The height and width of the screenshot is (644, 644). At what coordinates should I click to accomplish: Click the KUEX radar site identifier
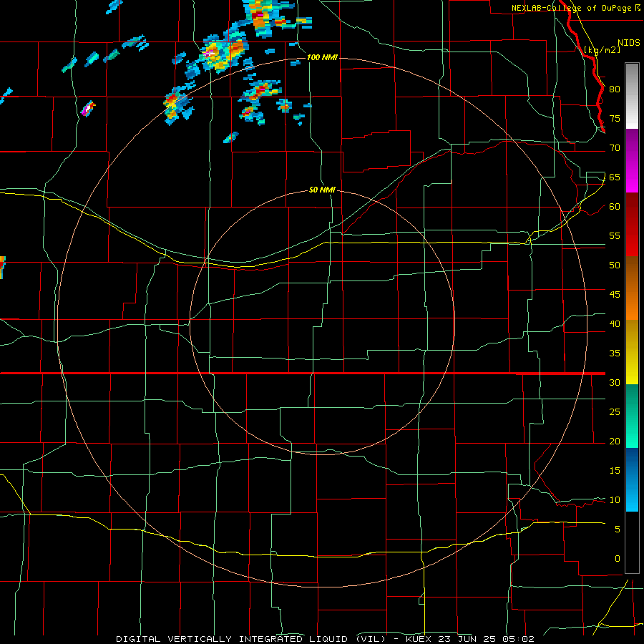(x=419, y=639)
